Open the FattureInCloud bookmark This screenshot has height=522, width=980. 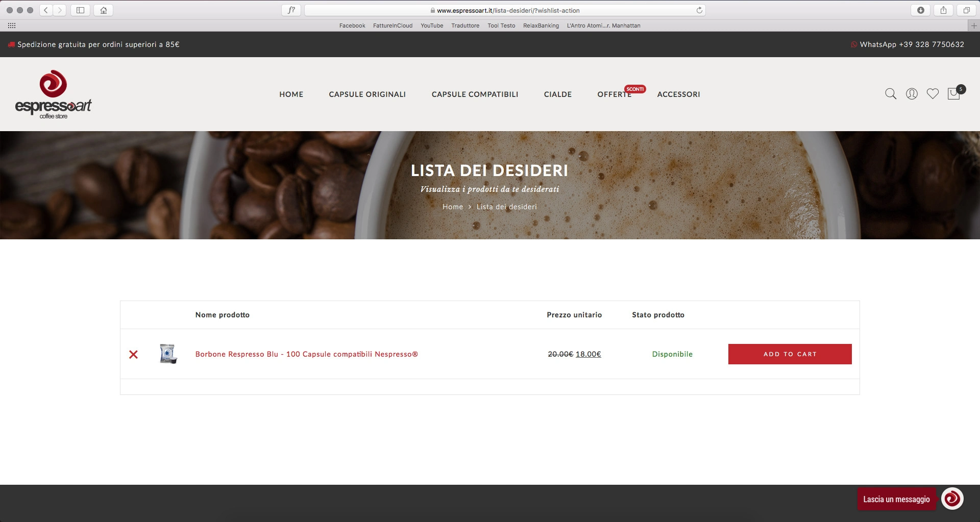coord(393,26)
